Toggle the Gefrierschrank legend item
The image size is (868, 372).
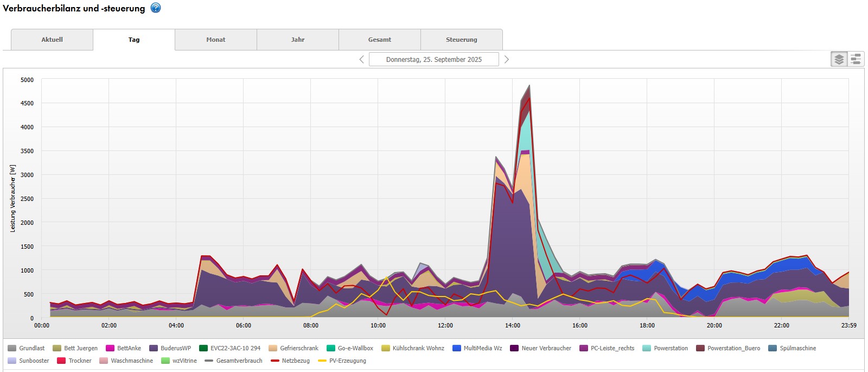(299, 348)
